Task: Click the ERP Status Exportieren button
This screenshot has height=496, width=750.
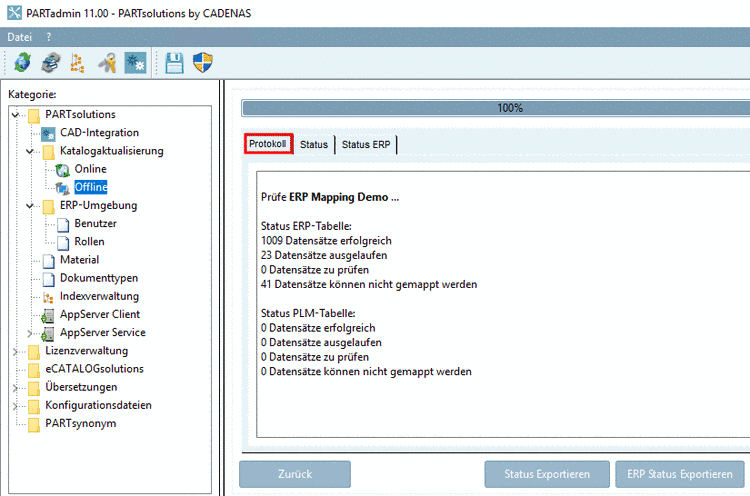Action: click(x=680, y=474)
